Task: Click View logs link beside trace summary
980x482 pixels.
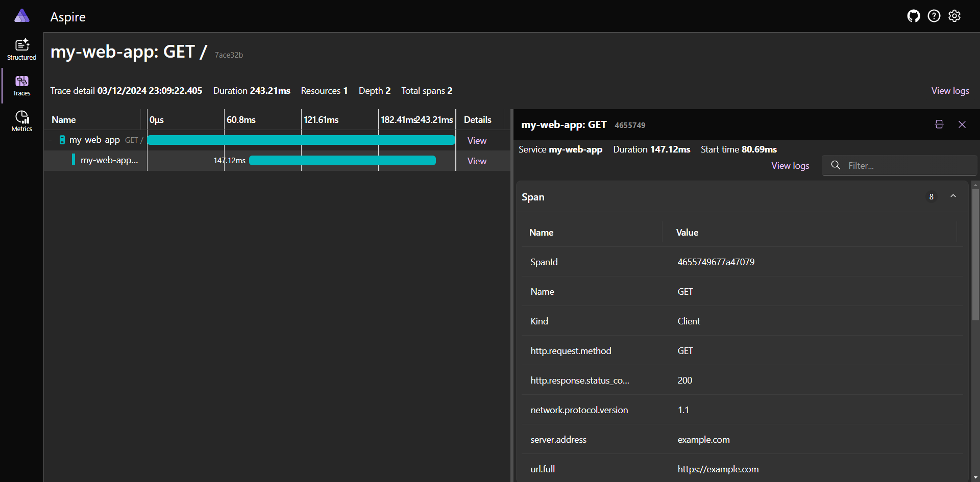Action: (x=950, y=91)
